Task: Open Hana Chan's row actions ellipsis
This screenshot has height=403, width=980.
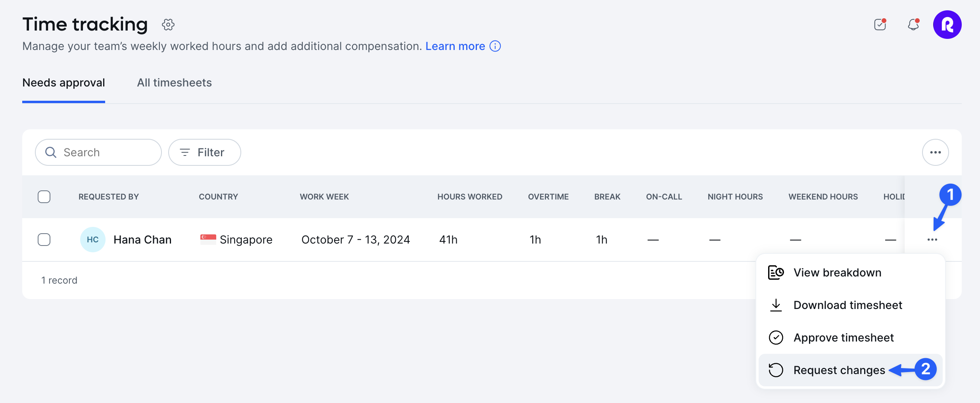Action: click(x=932, y=240)
